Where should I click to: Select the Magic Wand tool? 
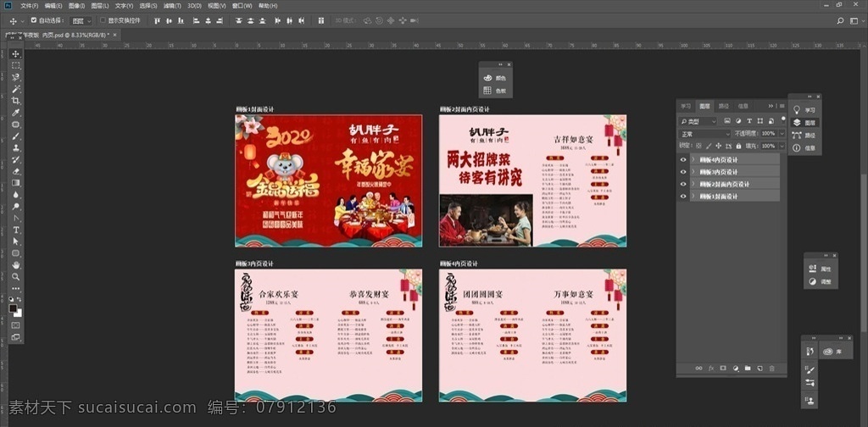tap(16, 89)
